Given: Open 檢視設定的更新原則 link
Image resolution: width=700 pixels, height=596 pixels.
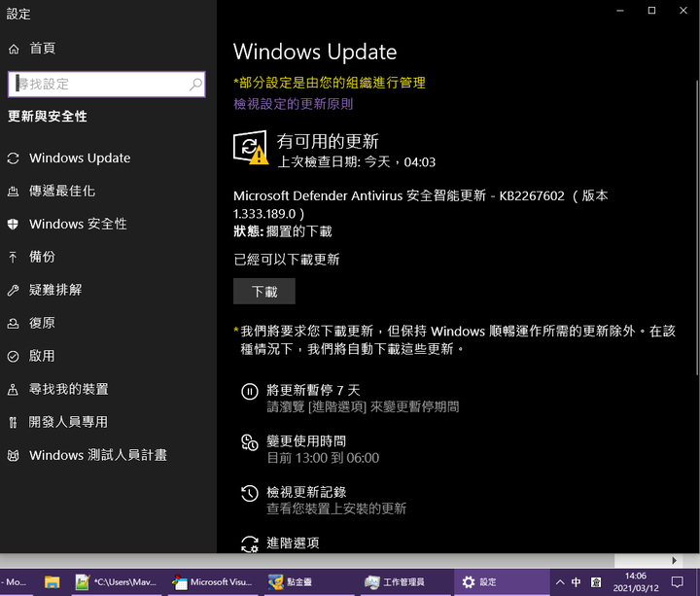Looking at the screenshot, I should click(294, 104).
